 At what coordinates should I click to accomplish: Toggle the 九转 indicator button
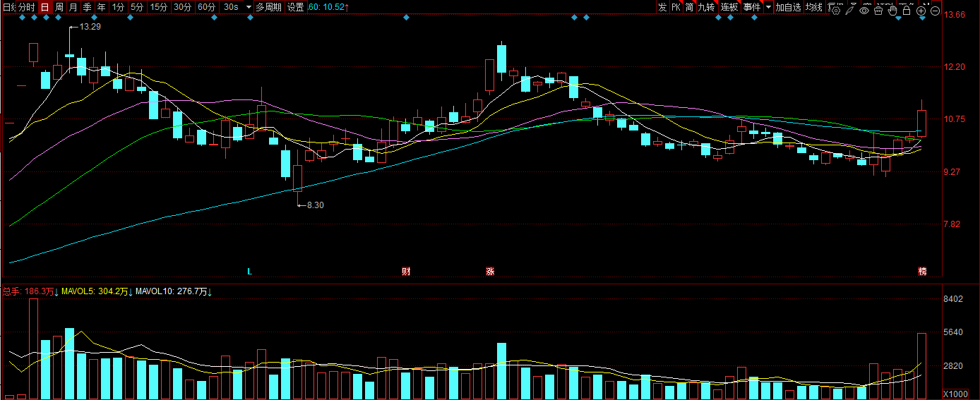click(x=706, y=7)
